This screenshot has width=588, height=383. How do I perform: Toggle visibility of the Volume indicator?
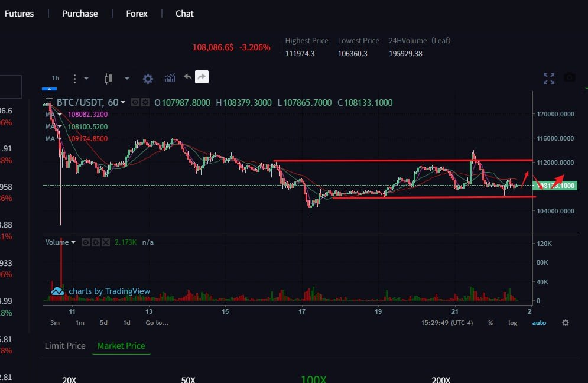[x=86, y=242]
